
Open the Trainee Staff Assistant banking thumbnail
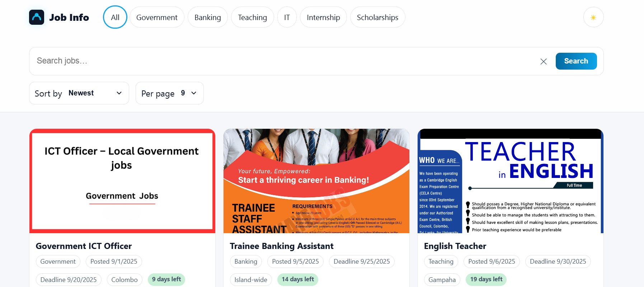316,181
